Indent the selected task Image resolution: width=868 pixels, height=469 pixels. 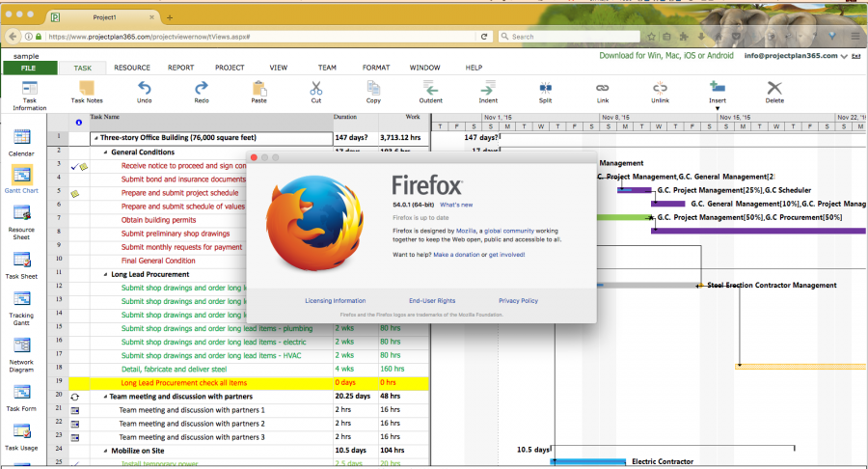click(488, 92)
